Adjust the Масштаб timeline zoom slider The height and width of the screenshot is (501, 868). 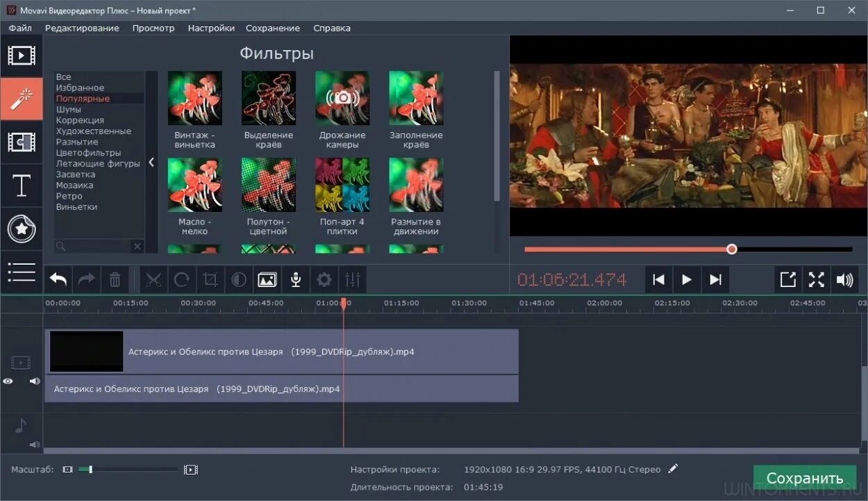pyautogui.click(x=90, y=470)
